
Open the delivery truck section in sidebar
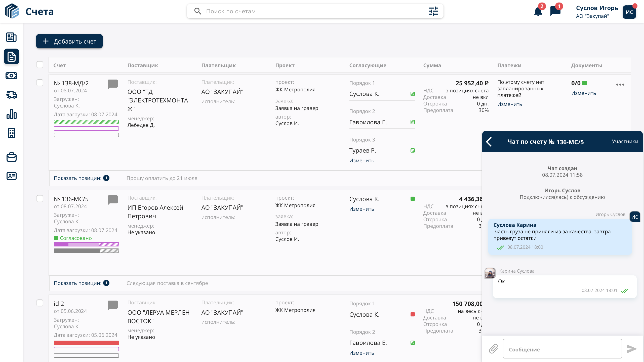11,95
